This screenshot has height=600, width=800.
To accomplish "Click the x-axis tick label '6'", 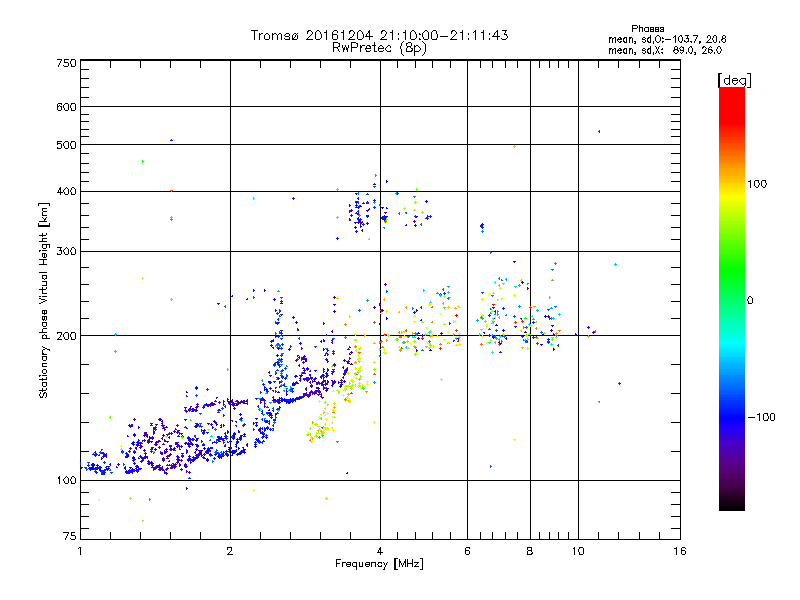I will (x=467, y=551).
